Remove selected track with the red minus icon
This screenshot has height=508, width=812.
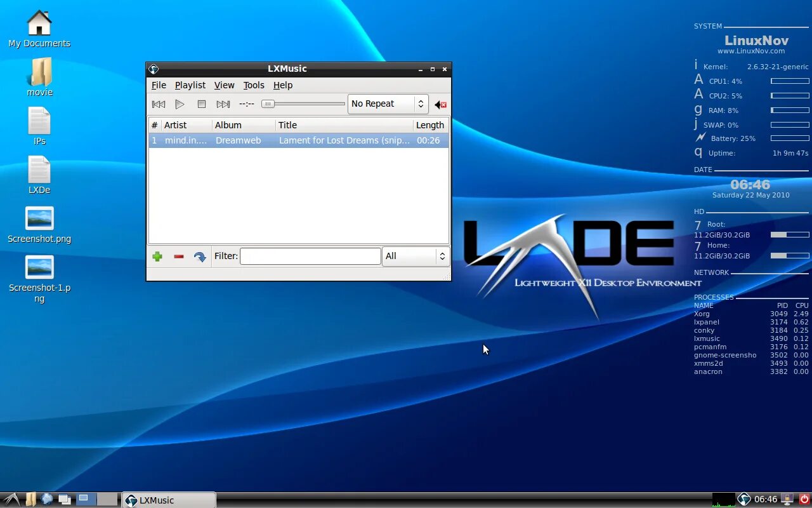pyautogui.click(x=179, y=257)
